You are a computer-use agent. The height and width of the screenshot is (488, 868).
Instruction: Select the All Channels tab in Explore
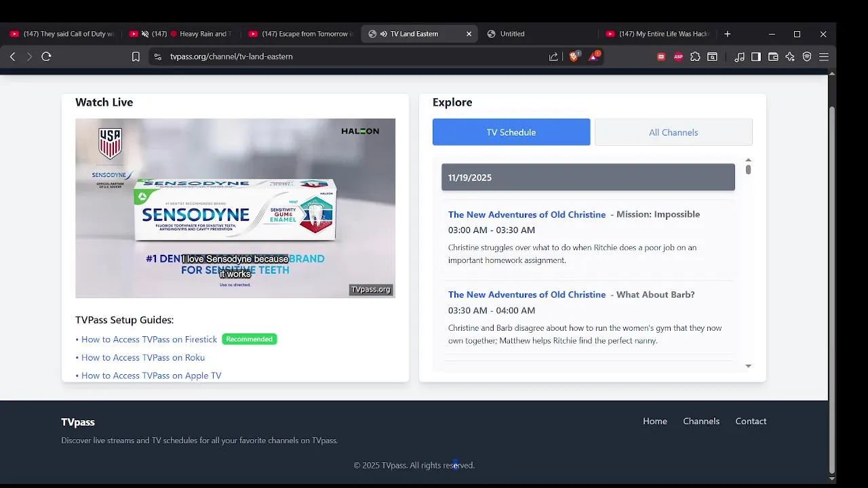(673, 132)
